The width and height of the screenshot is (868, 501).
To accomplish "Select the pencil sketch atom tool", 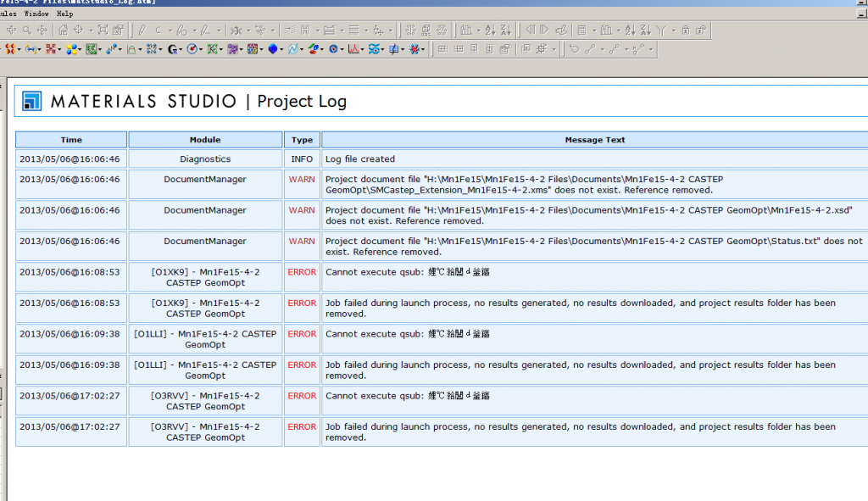I will pyautogui.click(x=142, y=31).
